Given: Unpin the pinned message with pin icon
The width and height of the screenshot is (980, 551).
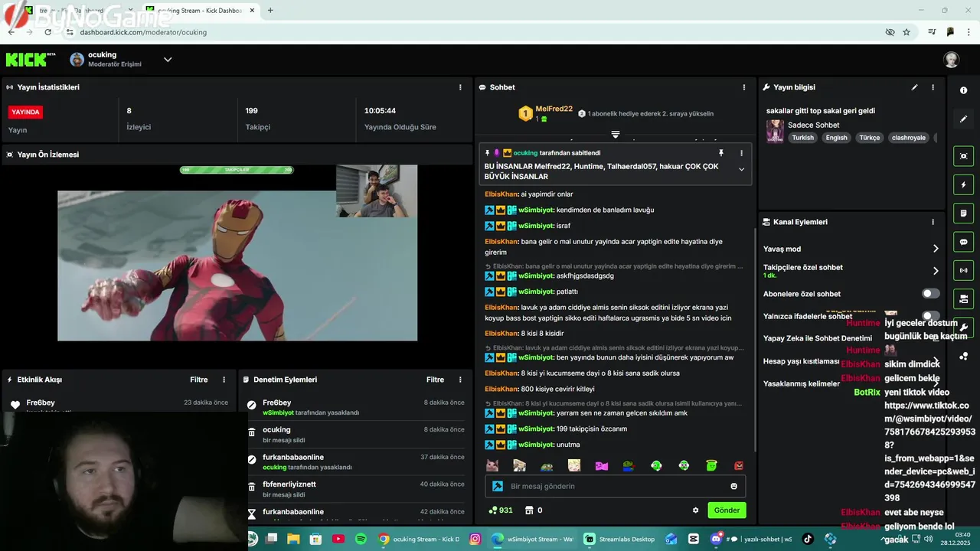Looking at the screenshot, I should point(720,153).
